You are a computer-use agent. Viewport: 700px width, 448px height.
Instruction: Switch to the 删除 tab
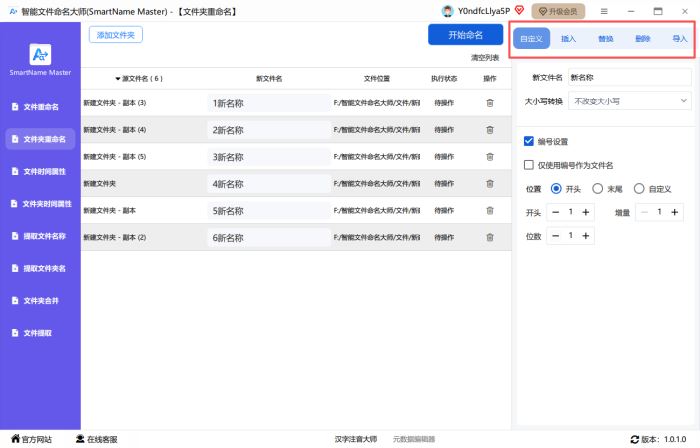tap(642, 38)
